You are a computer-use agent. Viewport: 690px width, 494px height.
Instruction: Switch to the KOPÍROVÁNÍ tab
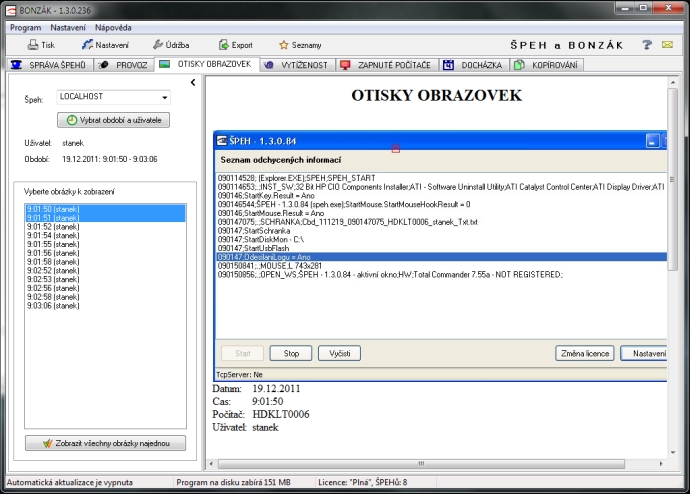pyautogui.click(x=546, y=65)
